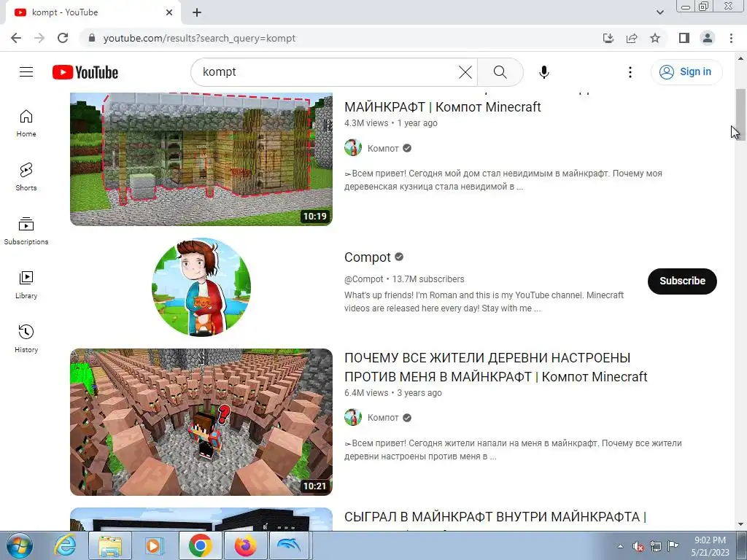Open Компот channel under the 4.3M views video
Image resolution: width=747 pixels, height=560 pixels.
(x=382, y=148)
